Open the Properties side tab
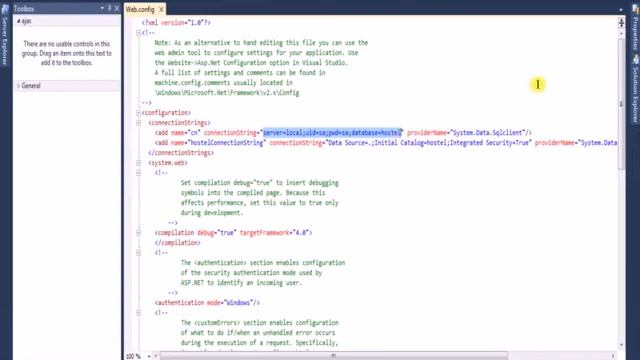The height and width of the screenshot is (360, 640). [636, 33]
